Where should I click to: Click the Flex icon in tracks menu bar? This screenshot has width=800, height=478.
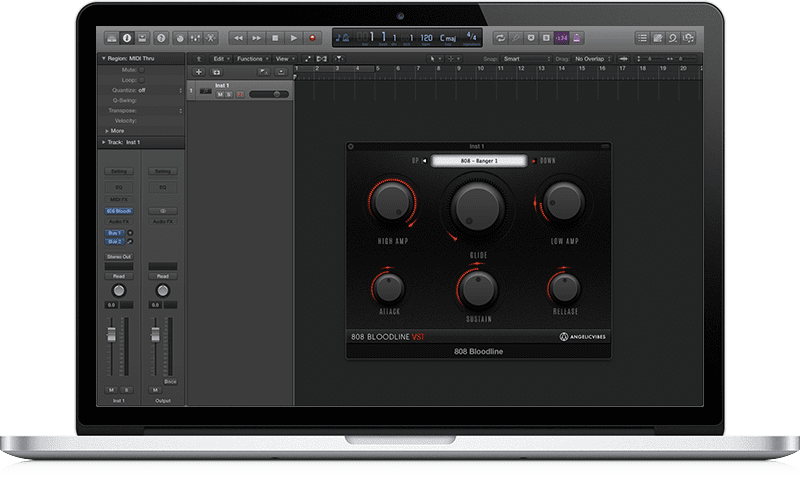click(322, 59)
